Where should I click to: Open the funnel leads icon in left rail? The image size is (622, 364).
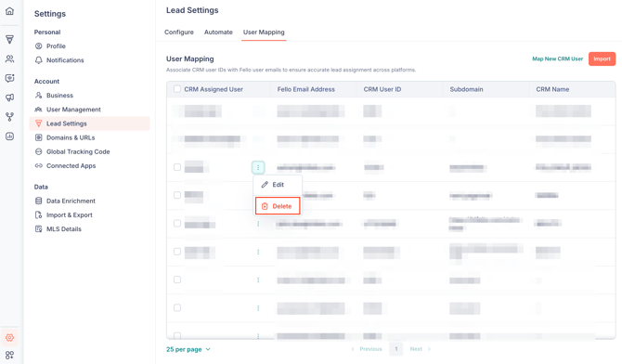[9, 39]
